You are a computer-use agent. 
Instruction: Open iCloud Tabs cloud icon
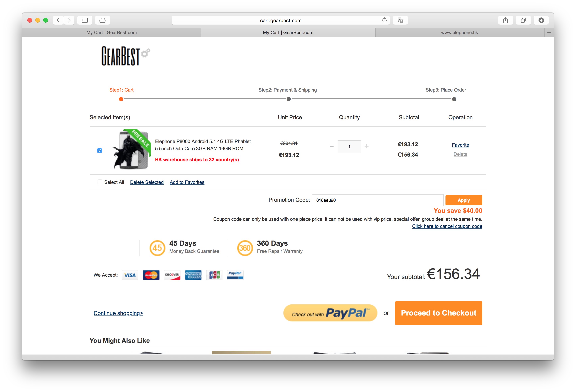point(103,20)
